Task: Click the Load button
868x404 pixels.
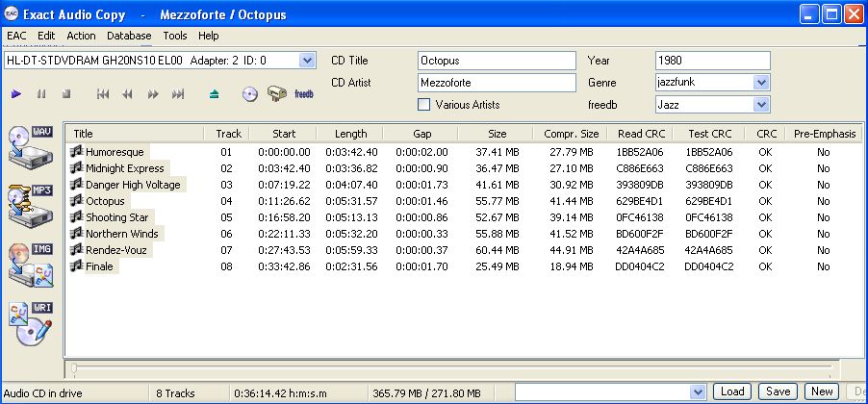Action: tap(732, 391)
